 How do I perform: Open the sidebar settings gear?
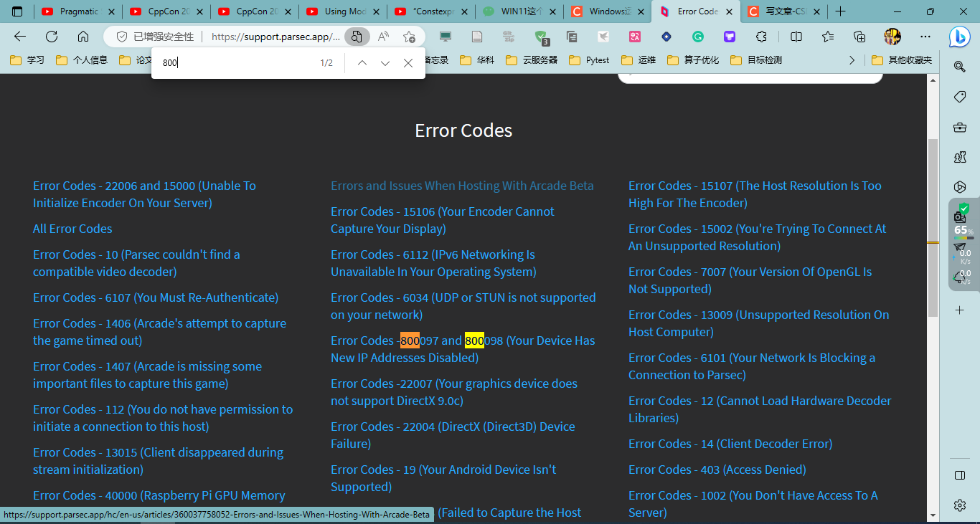point(960,505)
